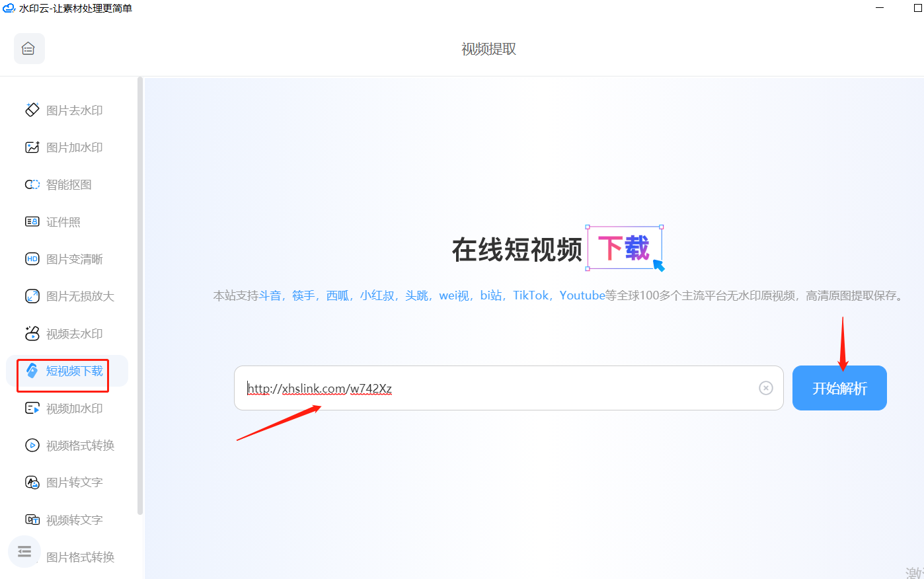The image size is (924, 579).
Task: Click the 水印云 cloud logo in title bar
Action: (9, 9)
